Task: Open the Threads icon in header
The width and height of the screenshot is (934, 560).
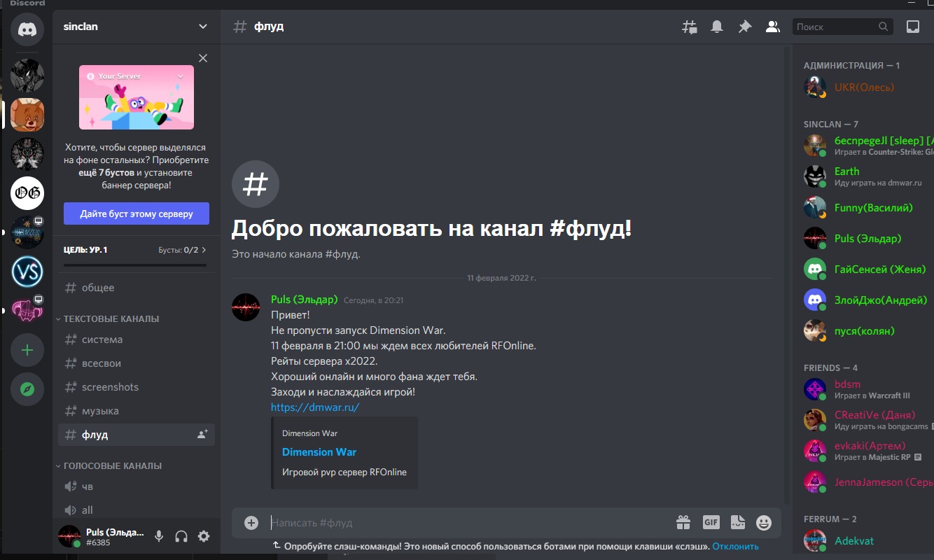Action: (x=690, y=27)
